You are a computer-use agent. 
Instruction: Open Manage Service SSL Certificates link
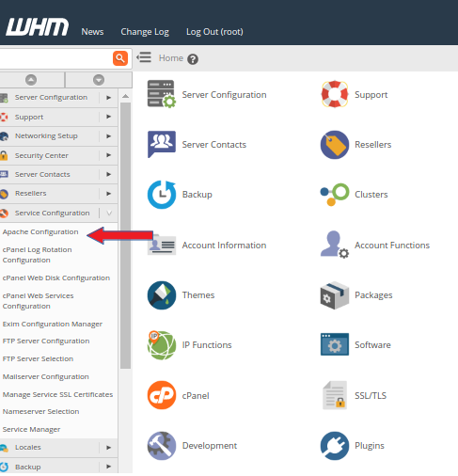pyautogui.click(x=57, y=394)
